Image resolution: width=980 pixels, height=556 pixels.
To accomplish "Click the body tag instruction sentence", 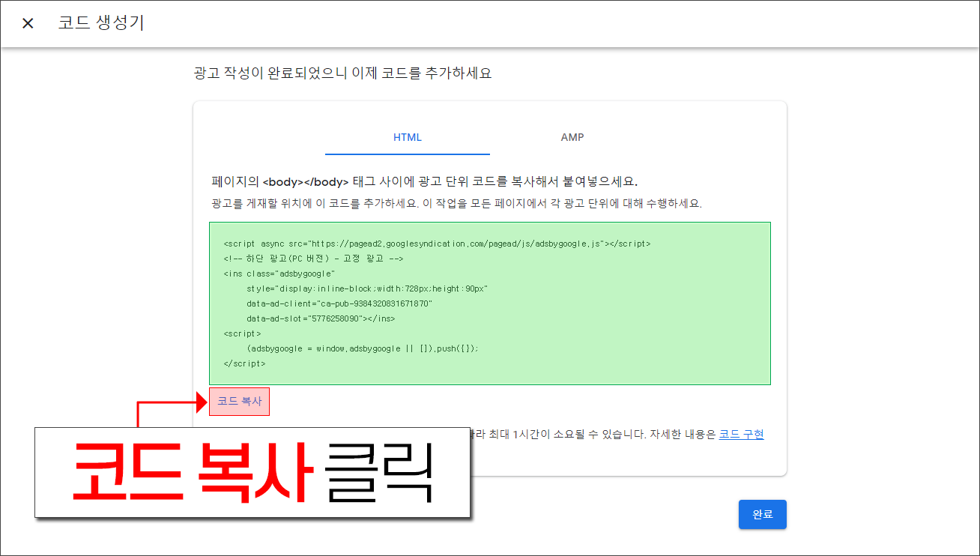I will click(x=425, y=182).
